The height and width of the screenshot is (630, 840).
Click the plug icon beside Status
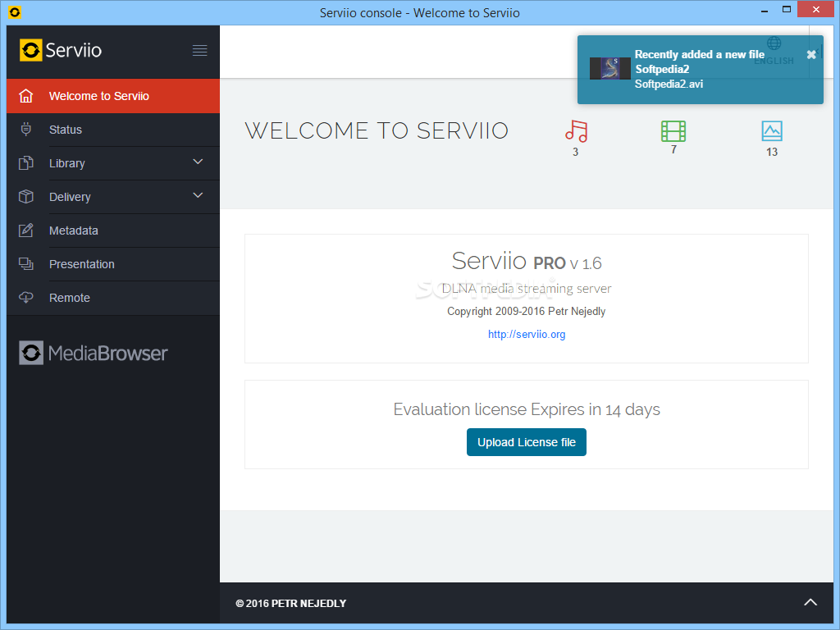pos(25,129)
